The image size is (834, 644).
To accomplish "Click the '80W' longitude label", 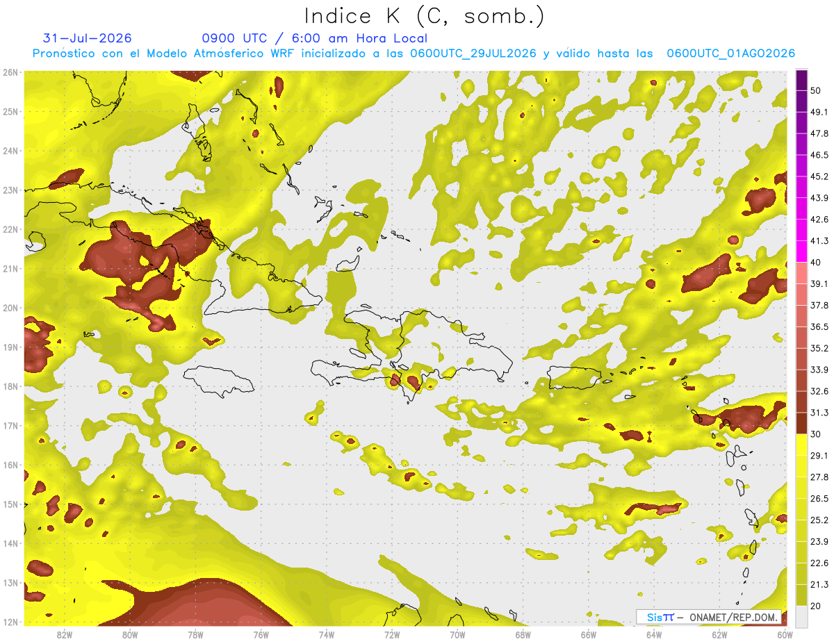I will [130, 634].
